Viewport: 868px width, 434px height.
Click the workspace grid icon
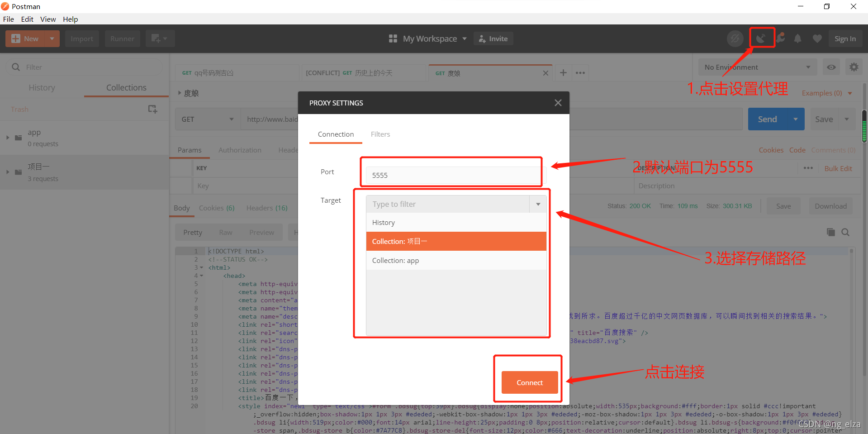(393, 38)
